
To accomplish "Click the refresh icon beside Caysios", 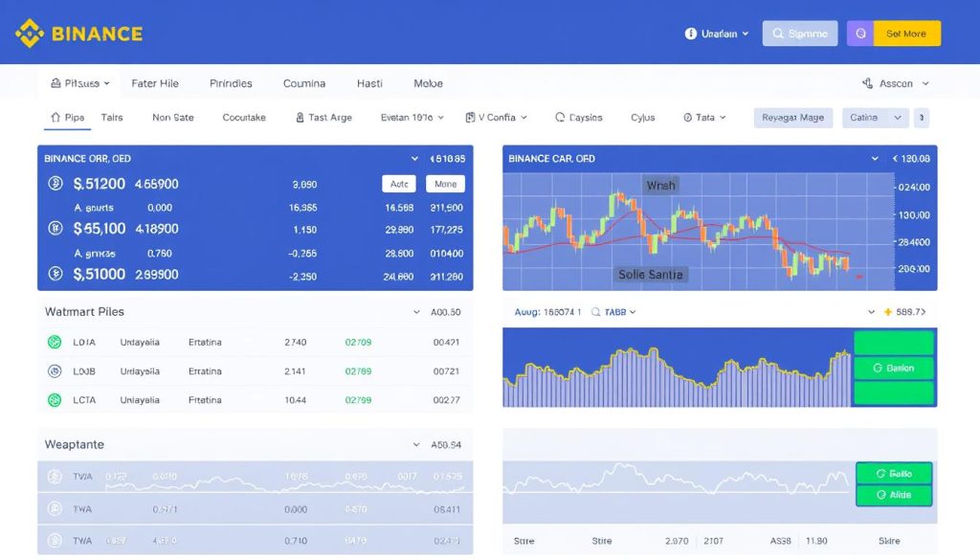I will pyautogui.click(x=560, y=117).
